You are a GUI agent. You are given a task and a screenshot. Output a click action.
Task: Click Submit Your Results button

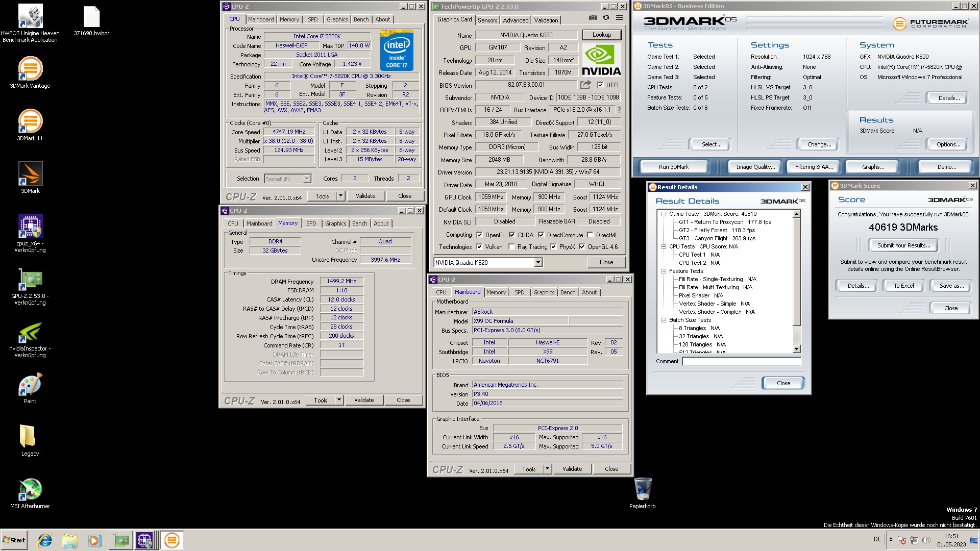tap(904, 245)
